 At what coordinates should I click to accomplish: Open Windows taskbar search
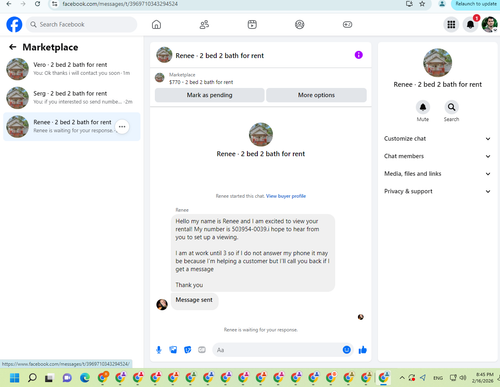[32, 378]
